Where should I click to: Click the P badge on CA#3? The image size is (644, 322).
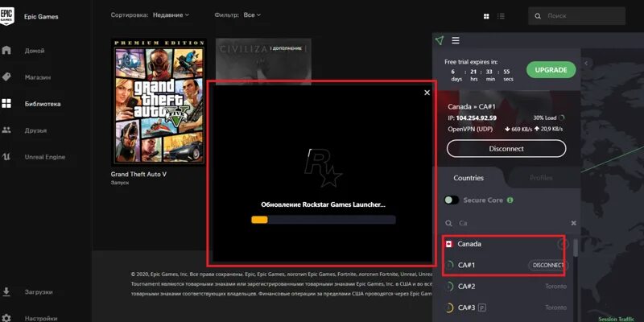pyautogui.click(x=483, y=308)
